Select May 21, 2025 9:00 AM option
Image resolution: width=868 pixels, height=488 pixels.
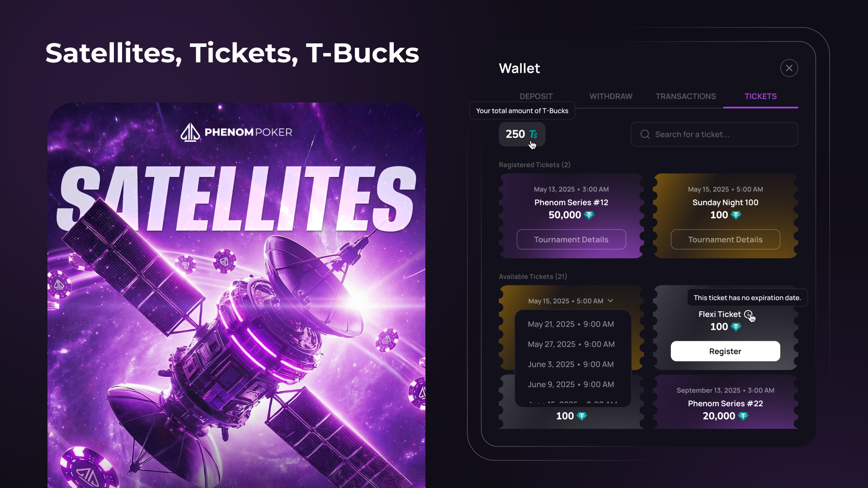[x=571, y=324]
